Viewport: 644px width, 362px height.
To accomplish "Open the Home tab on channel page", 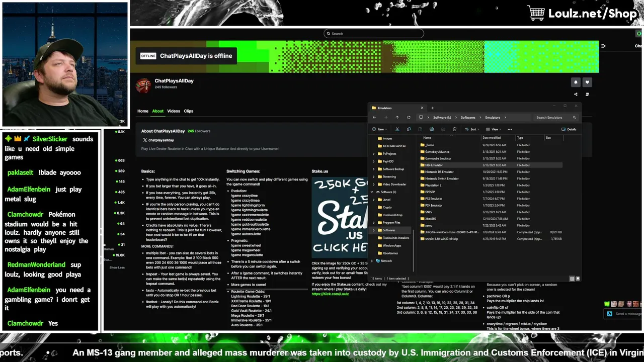I will click(x=143, y=111).
